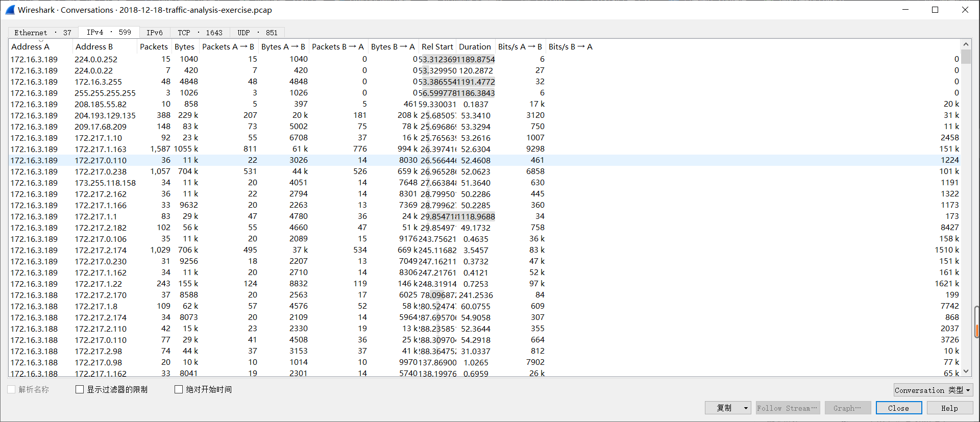Click the Follow Stream button
The height and width of the screenshot is (422, 980).
[788, 408]
